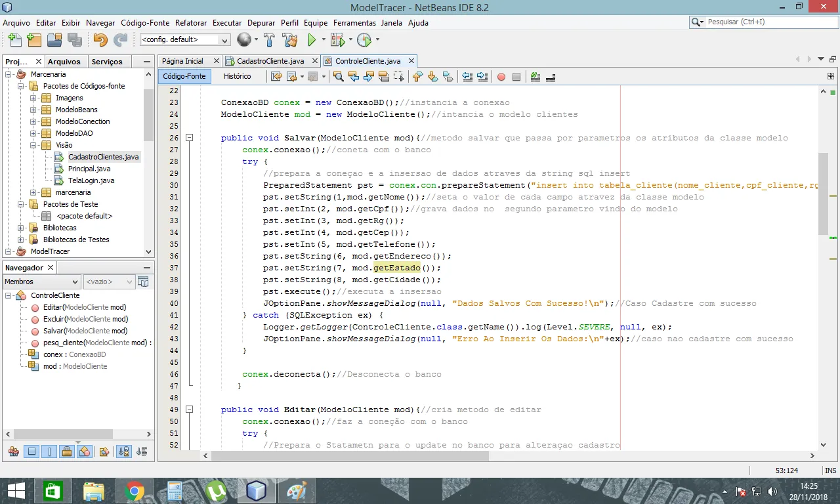The image size is (840, 504).
Task: Toggle the fully qualified names filter in the Navigator
Action: tap(104, 451)
